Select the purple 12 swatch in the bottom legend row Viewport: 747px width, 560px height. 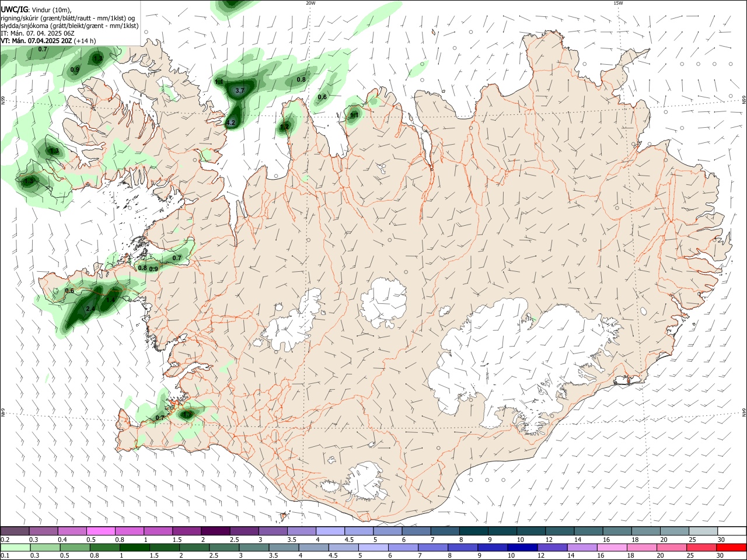click(551, 547)
